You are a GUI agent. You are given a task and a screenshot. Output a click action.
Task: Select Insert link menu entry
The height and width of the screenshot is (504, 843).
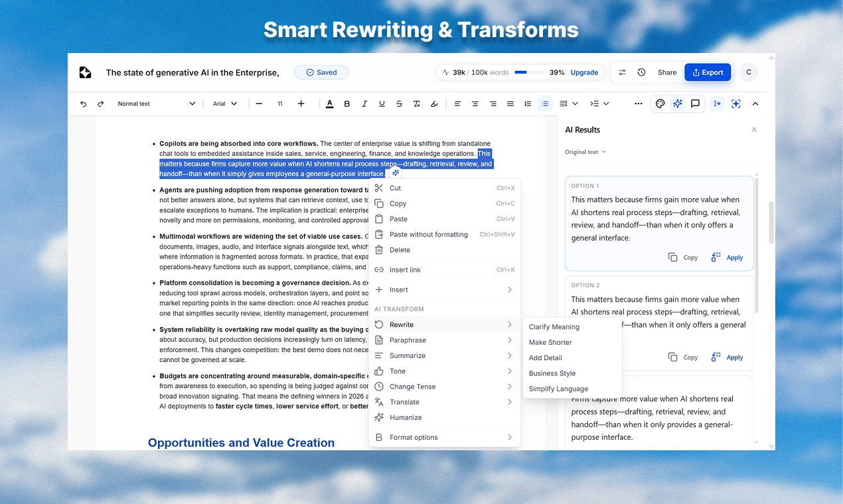pos(445,270)
